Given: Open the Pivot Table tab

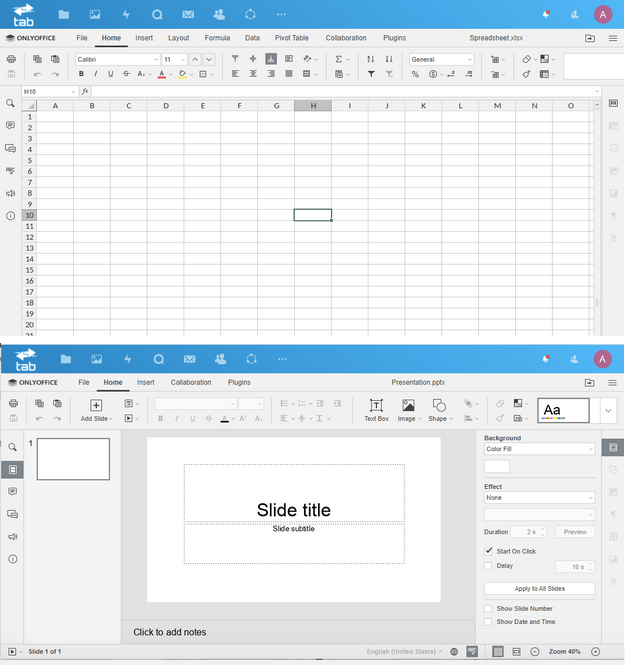Looking at the screenshot, I should pyautogui.click(x=292, y=38).
